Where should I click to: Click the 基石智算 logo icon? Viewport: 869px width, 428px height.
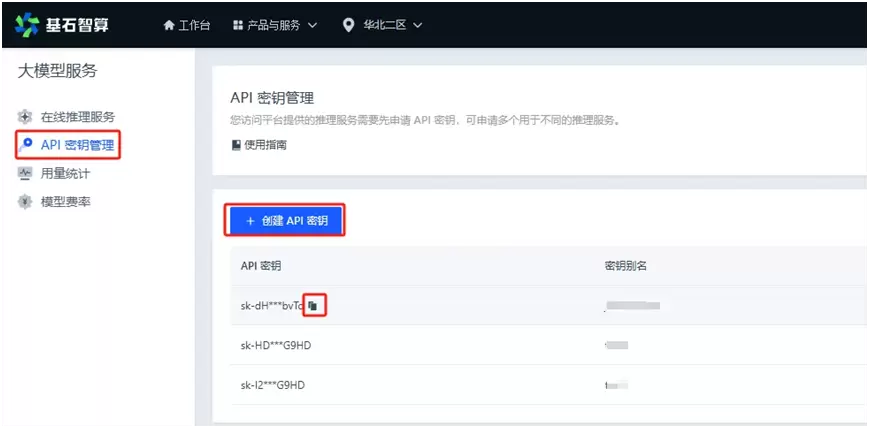(x=26, y=24)
